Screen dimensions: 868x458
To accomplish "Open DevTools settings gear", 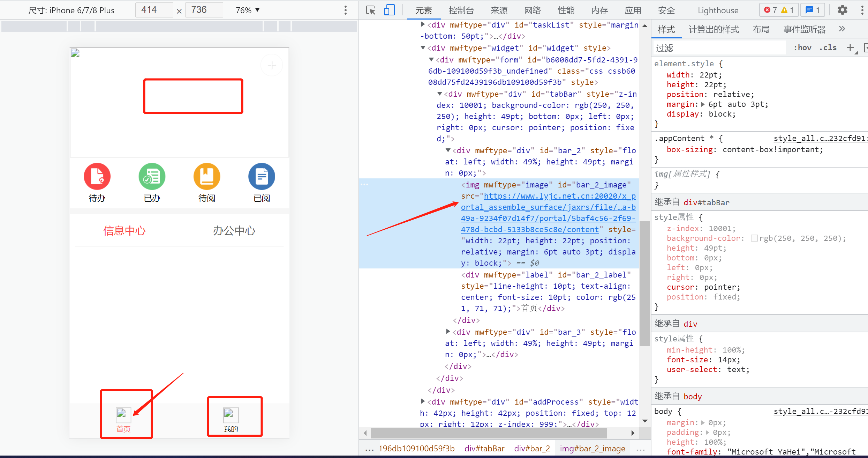I will pyautogui.click(x=842, y=10).
